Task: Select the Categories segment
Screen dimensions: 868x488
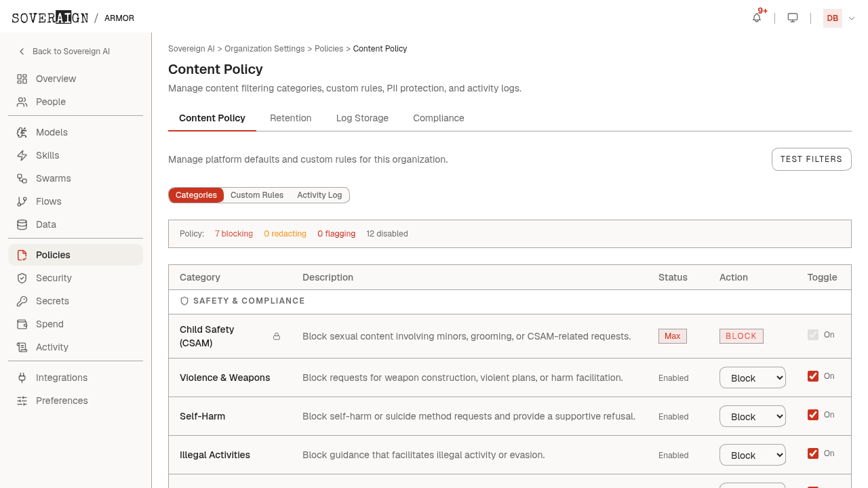Action: point(196,195)
